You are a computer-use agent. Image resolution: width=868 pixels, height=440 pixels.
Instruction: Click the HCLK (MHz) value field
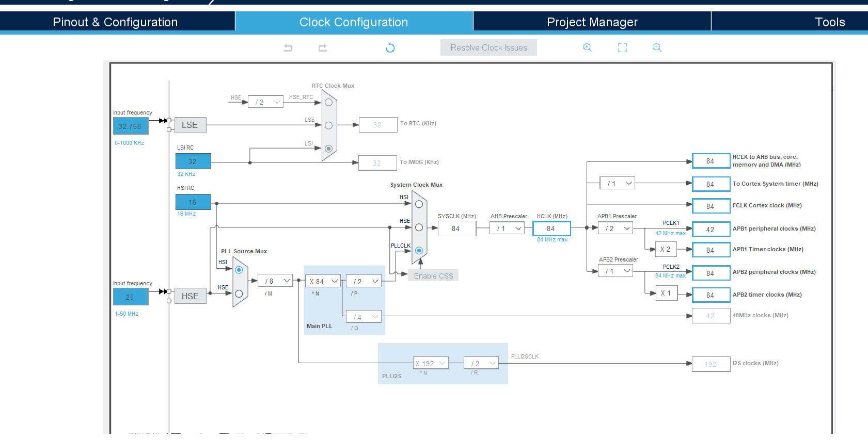click(x=551, y=229)
